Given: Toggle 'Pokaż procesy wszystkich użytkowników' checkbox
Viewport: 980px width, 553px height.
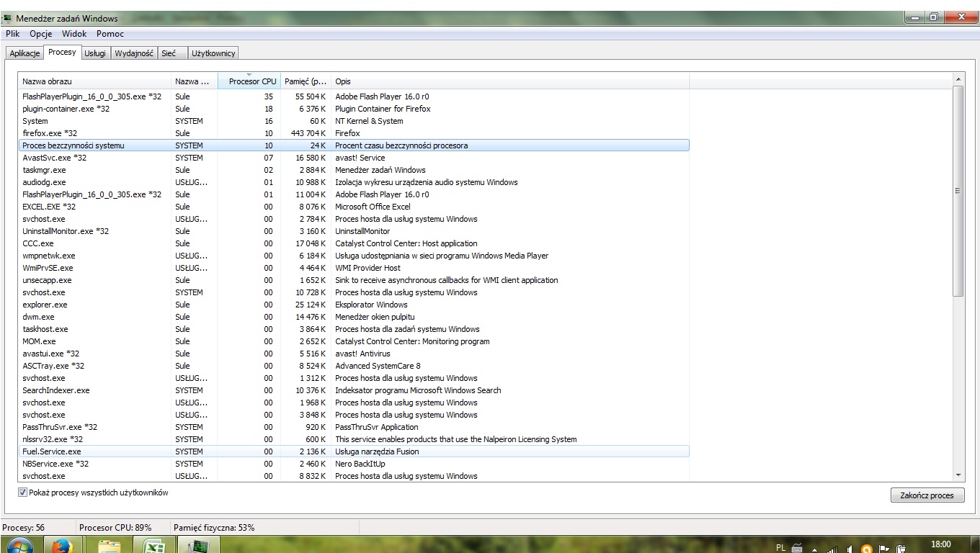Looking at the screenshot, I should pos(22,493).
